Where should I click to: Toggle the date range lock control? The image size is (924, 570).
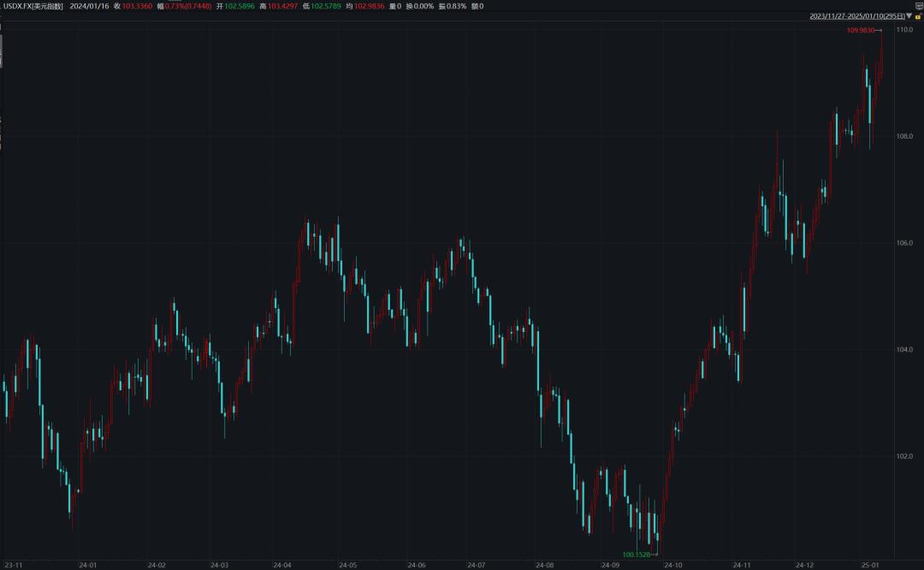click(917, 16)
